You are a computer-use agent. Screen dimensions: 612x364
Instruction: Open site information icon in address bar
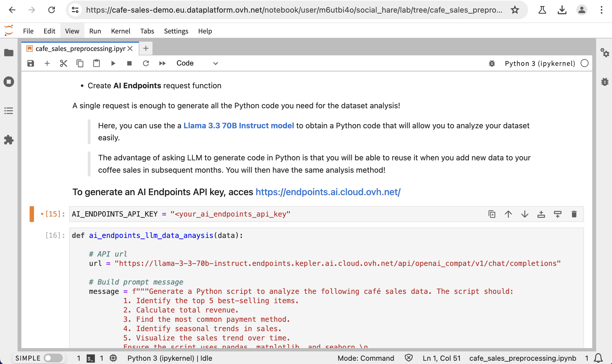coord(75,10)
